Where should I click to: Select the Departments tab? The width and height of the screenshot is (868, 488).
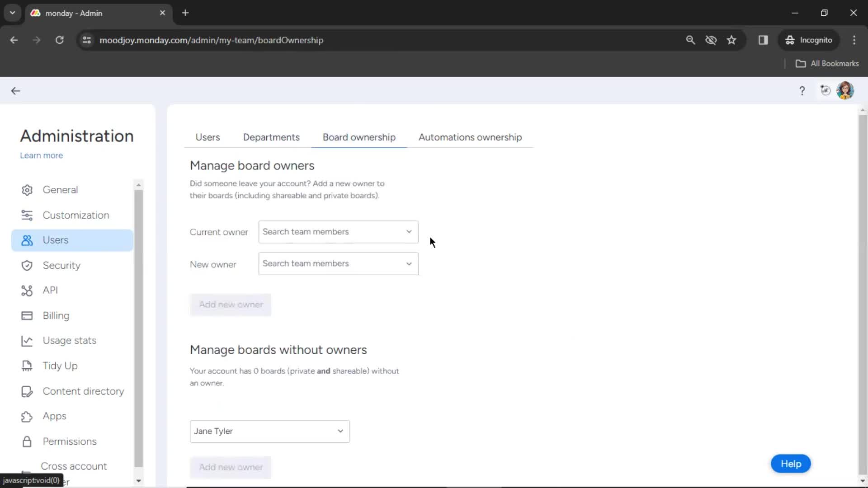pyautogui.click(x=271, y=137)
